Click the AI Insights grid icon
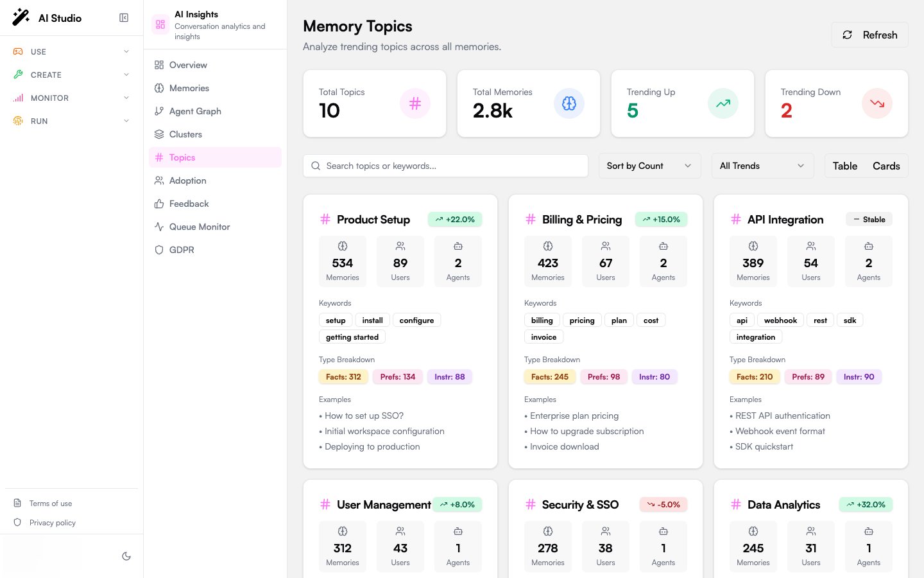Viewport: 924px width, 578px height. (x=160, y=24)
